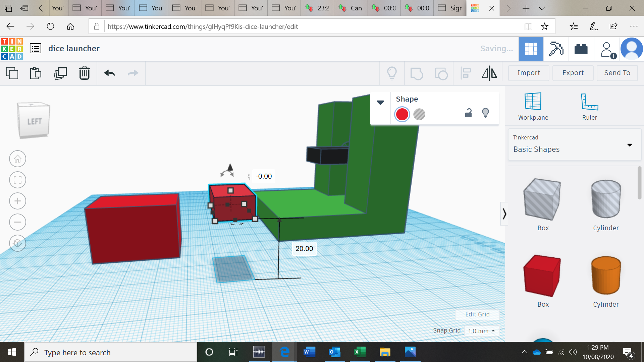Zoom in on the workplane

point(17,201)
